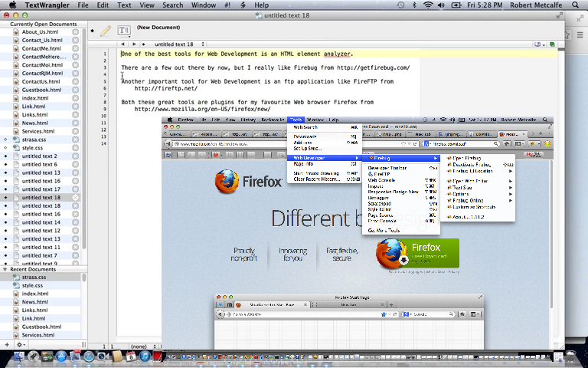This screenshot has width=588, height=368.
Task: Close the About_Us.html document
Action: [75, 32]
